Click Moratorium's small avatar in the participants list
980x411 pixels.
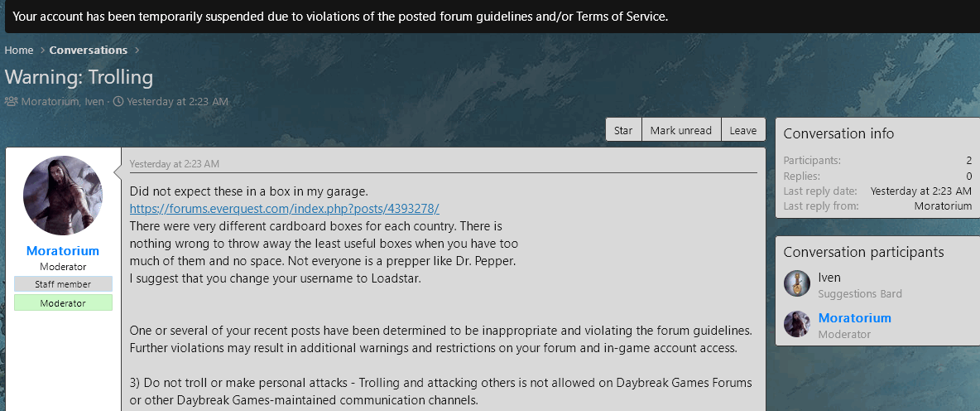tap(797, 324)
